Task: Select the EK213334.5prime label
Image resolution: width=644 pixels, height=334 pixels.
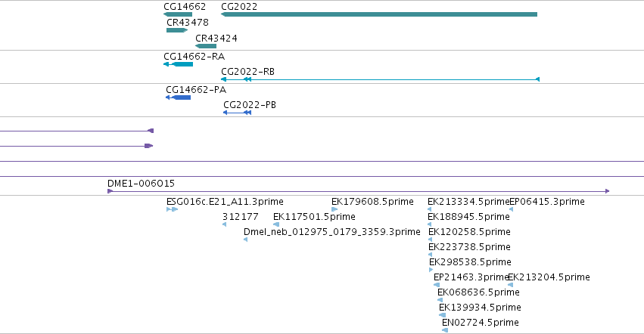Action: (x=468, y=202)
